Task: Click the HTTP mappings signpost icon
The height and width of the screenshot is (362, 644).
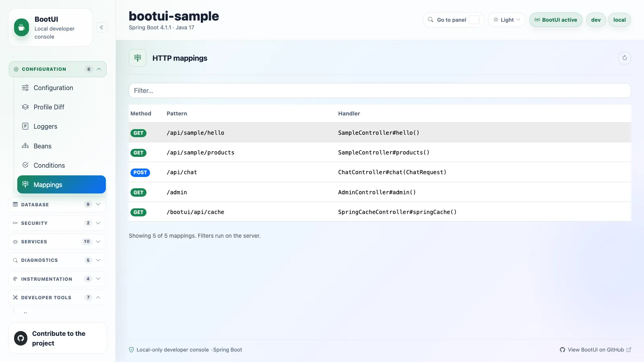Action: pyautogui.click(x=138, y=58)
